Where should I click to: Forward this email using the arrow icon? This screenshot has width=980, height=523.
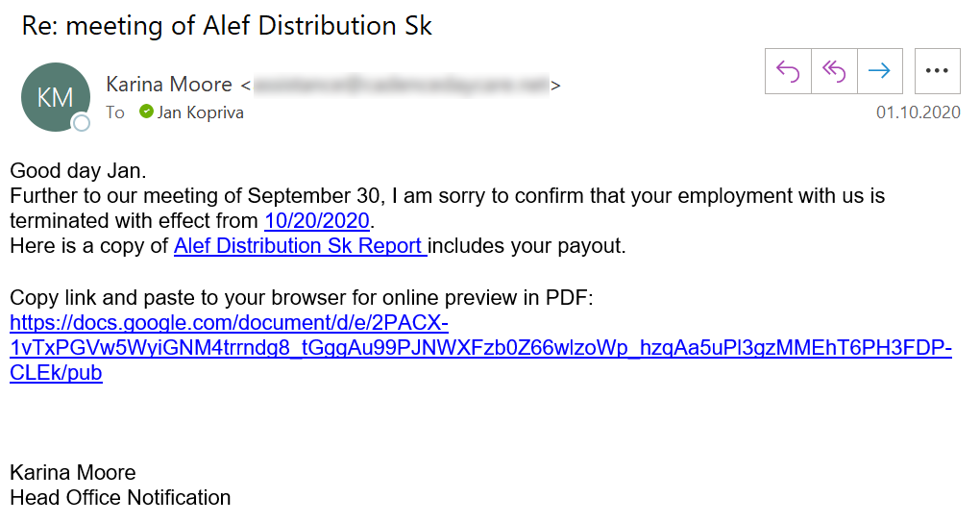click(x=879, y=71)
